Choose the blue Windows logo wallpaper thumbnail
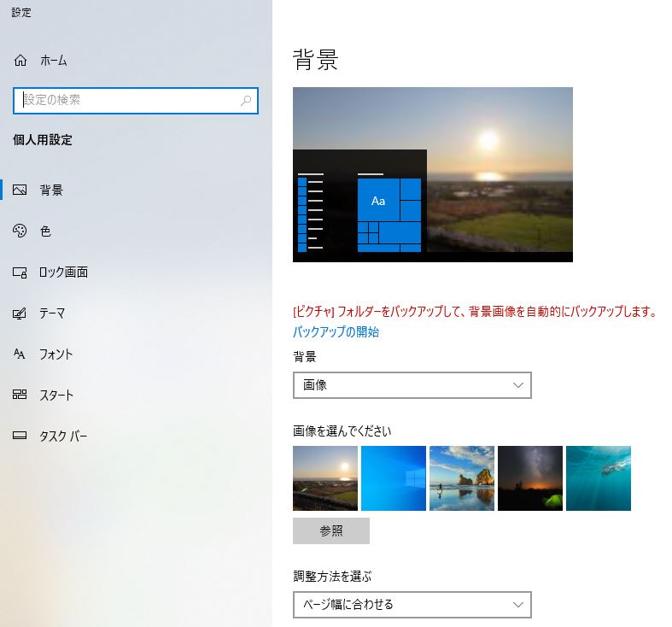Image resolution: width=672 pixels, height=627 pixels. [x=394, y=478]
